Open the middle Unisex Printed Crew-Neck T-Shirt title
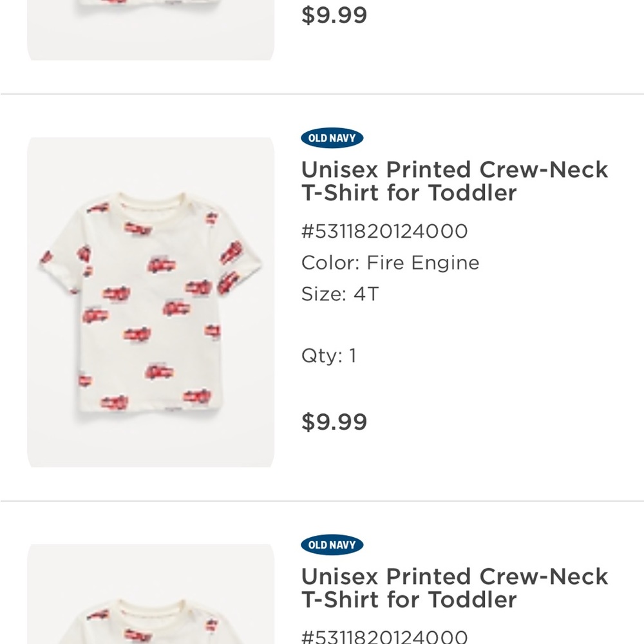Image resolution: width=644 pixels, height=644 pixels. (x=454, y=181)
